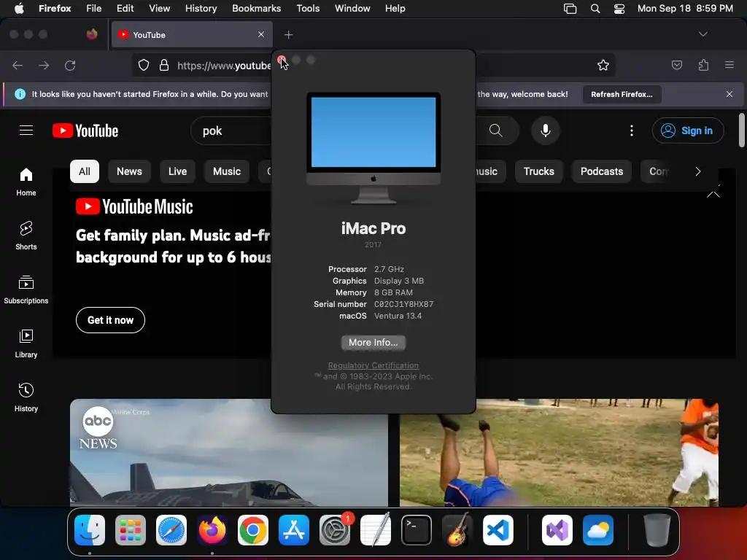The width and height of the screenshot is (747, 560).
Task: Close the YouTube tab
Action: click(x=261, y=34)
